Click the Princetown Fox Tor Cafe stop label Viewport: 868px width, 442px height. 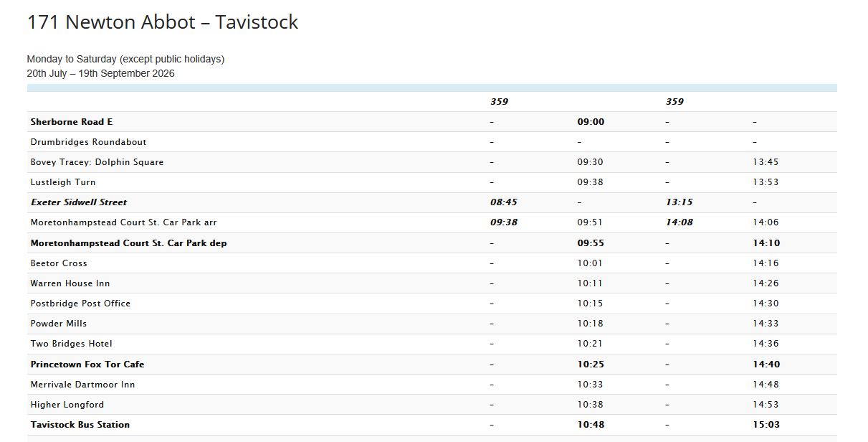[87, 364]
